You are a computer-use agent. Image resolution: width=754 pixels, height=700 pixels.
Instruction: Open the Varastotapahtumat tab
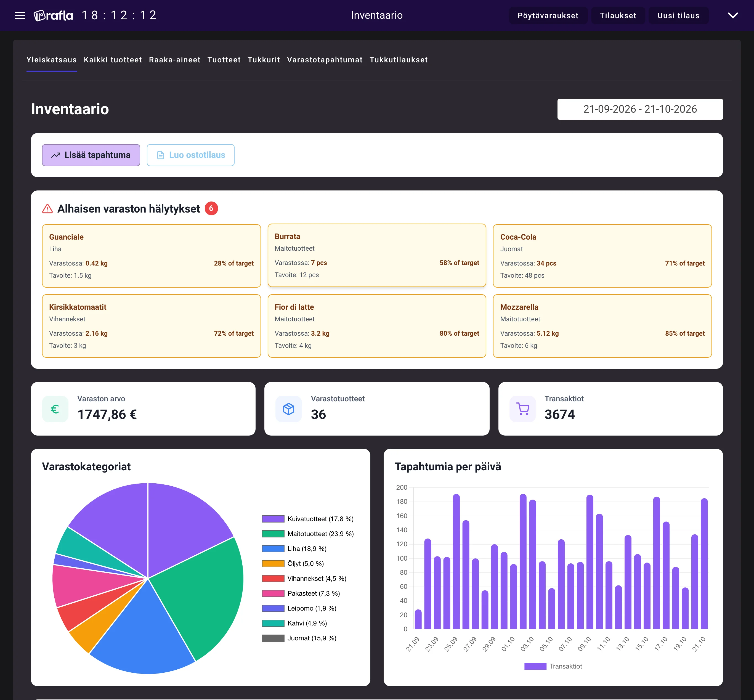tap(325, 60)
